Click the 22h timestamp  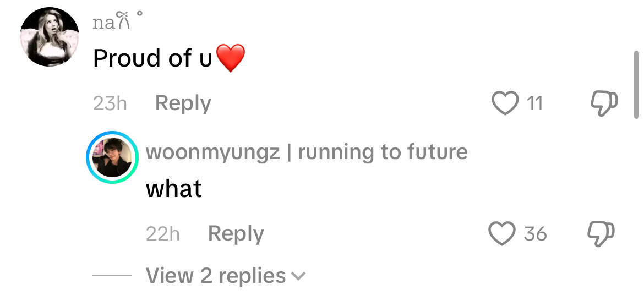(162, 234)
